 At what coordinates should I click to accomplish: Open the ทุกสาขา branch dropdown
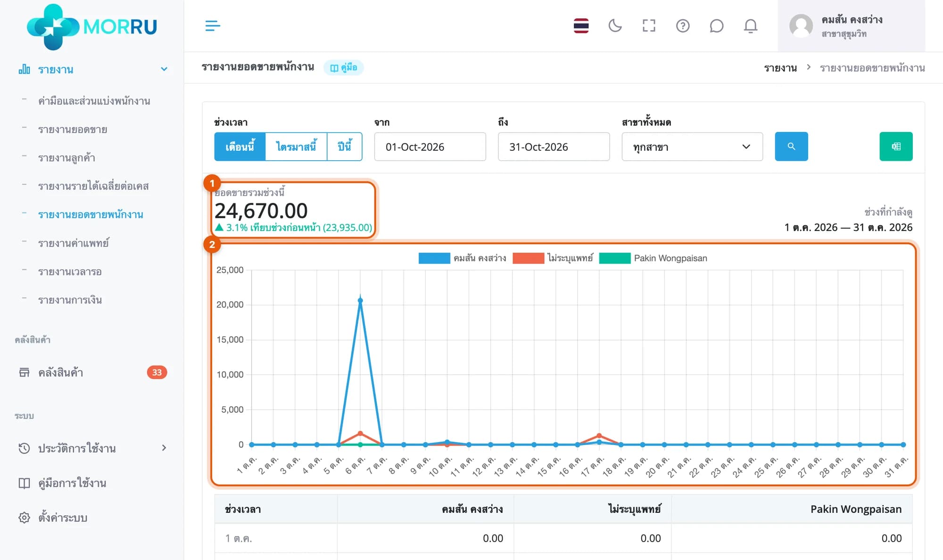point(692,147)
